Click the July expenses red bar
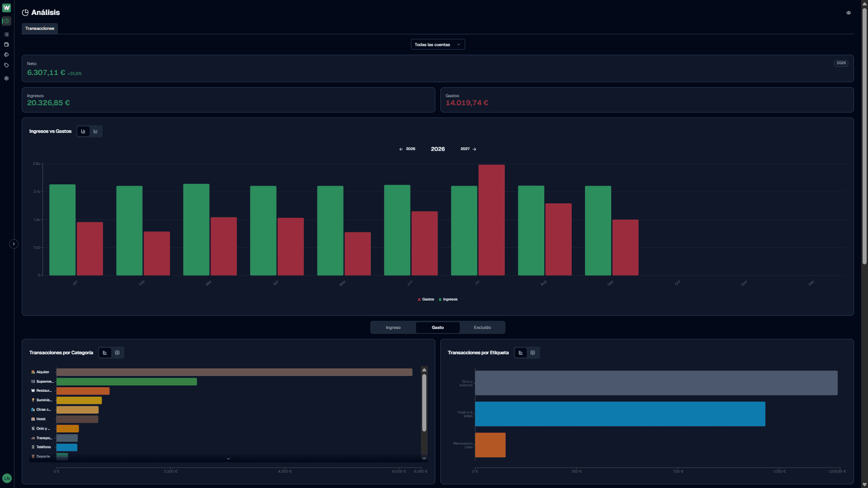The image size is (868, 488). click(491, 220)
